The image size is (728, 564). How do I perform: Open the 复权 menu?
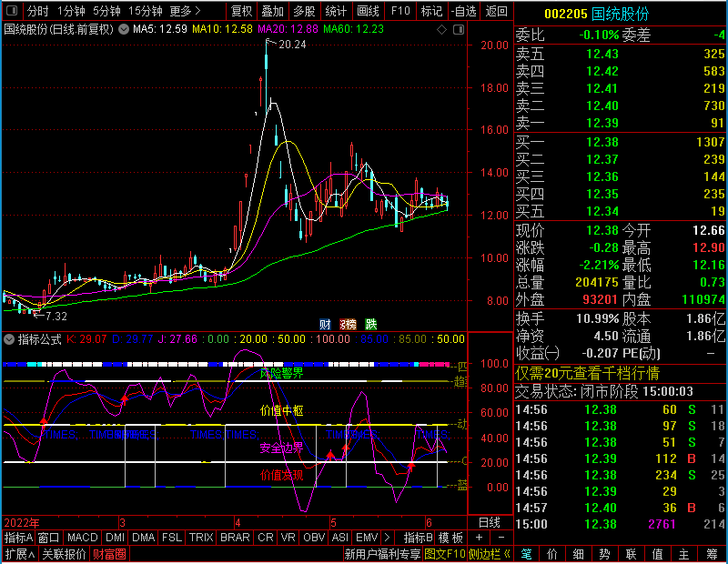coord(241,11)
